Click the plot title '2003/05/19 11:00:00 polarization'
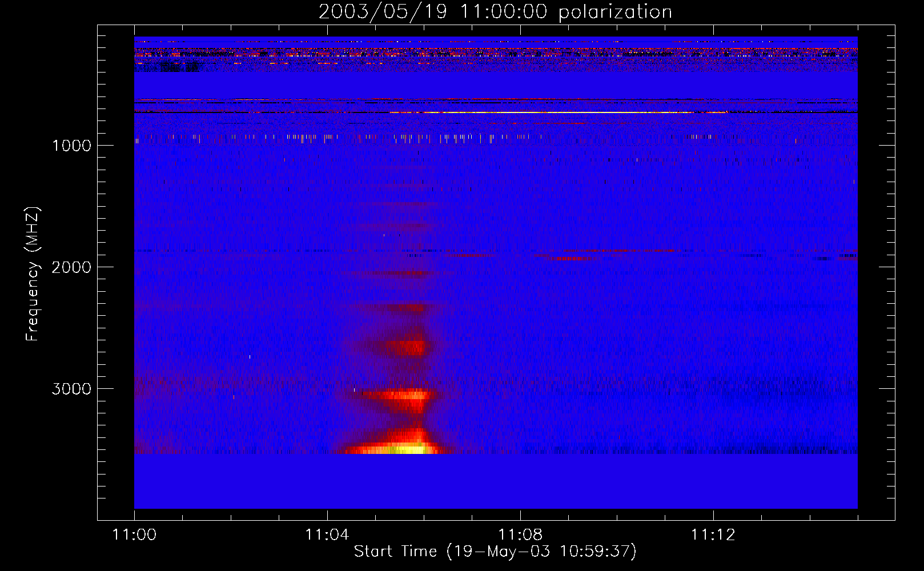Screen dimensions: 924x571 [x=495, y=11]
